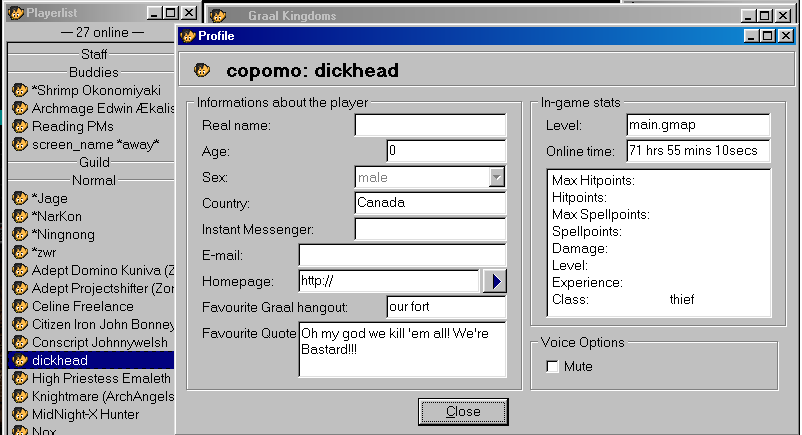Image resolution: width=802 pixels, height=435 pixels.
Task: Click the Level field showing main.gmap
Action: pos(698,125)
